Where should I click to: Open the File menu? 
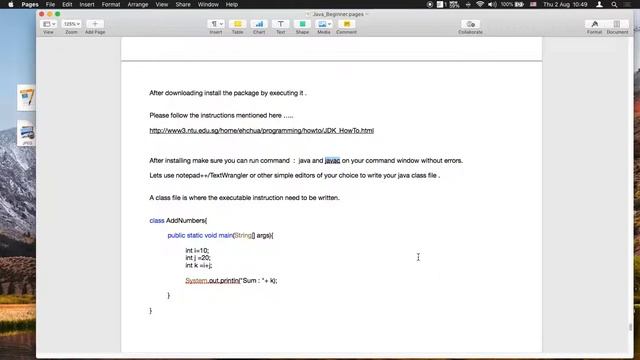tap(50, 4)
